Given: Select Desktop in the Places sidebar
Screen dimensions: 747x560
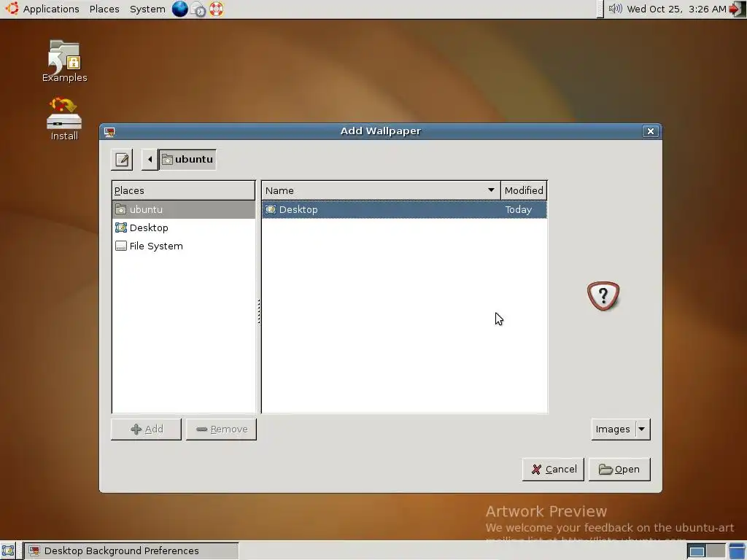Looking at the screenshot, I should (x=183, y=227).
